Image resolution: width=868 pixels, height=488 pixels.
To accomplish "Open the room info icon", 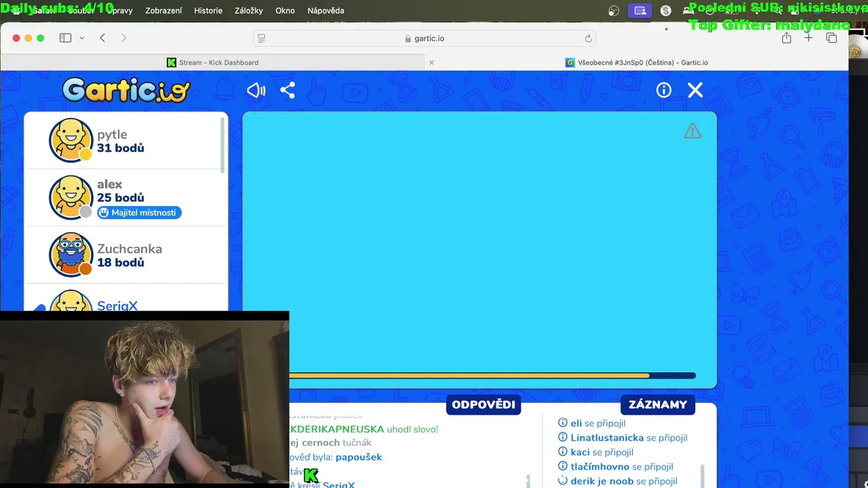I will [664, 90].
